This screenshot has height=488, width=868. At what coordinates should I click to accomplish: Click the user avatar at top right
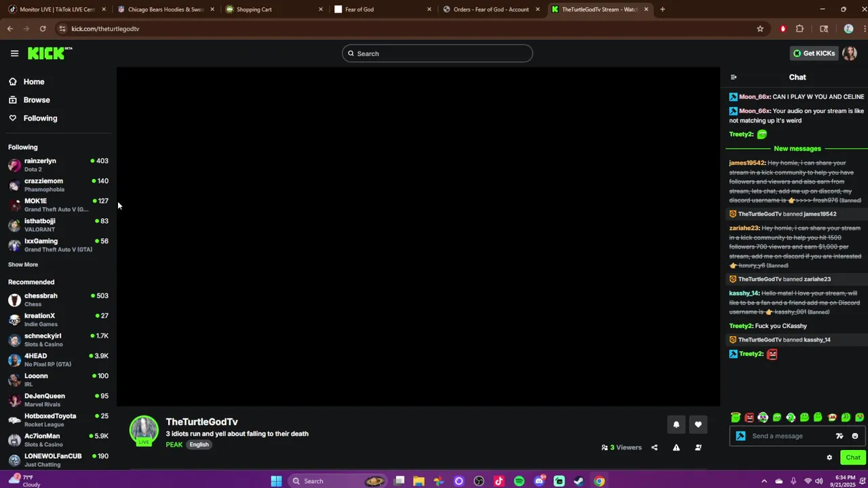point(850,54)
